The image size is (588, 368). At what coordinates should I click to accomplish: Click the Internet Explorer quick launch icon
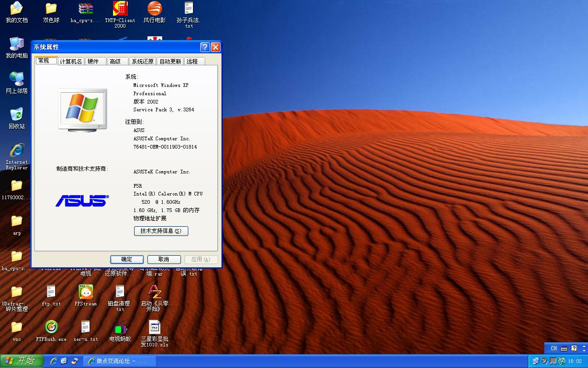click(54, 361)
